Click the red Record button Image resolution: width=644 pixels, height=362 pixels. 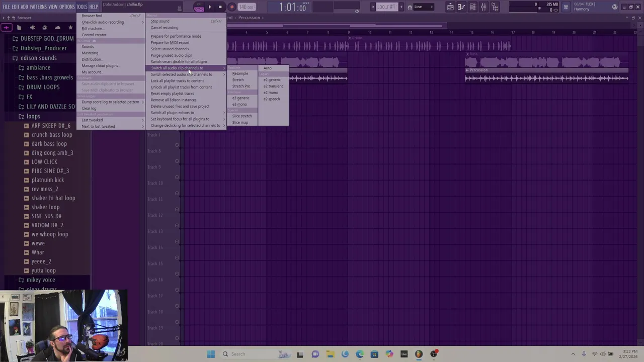click(231, 7)
